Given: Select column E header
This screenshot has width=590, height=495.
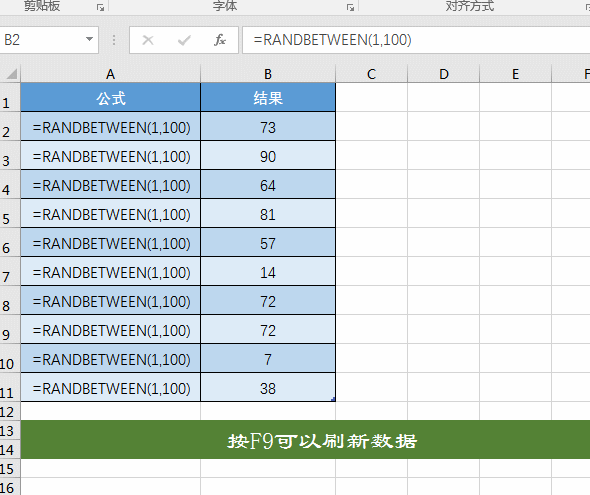Looking at the screenshot, I should (x=515, y=74).
